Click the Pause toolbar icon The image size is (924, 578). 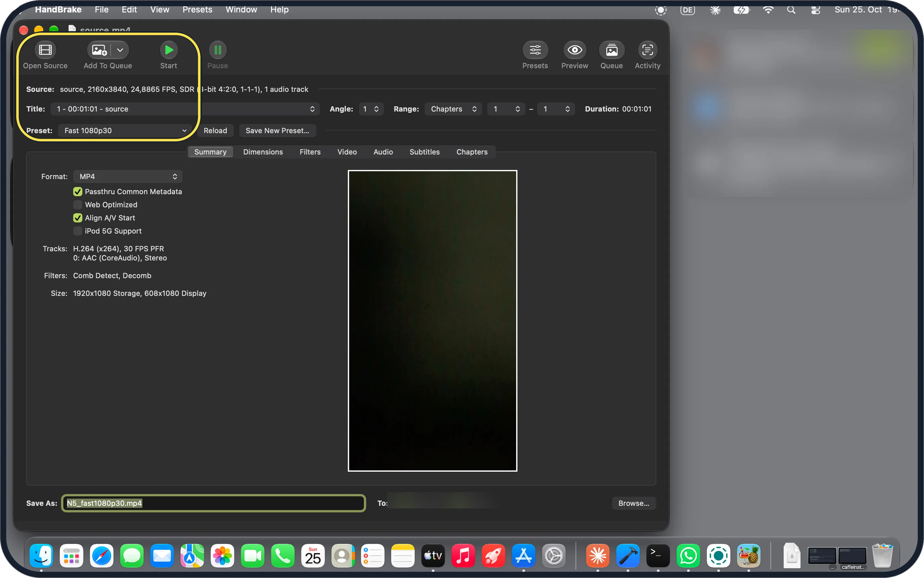click(218, 50)
